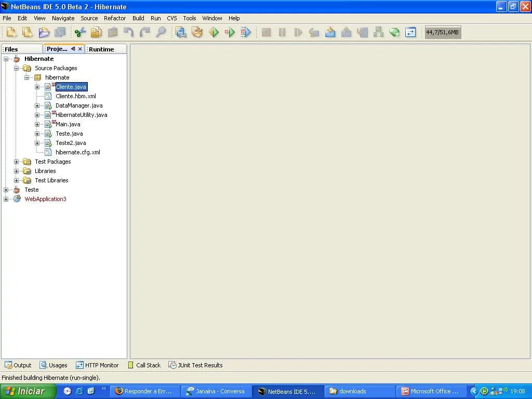Click the Find magnifier icon
Image resolution: width=532 pixels, height=399 pixels.
161,33
